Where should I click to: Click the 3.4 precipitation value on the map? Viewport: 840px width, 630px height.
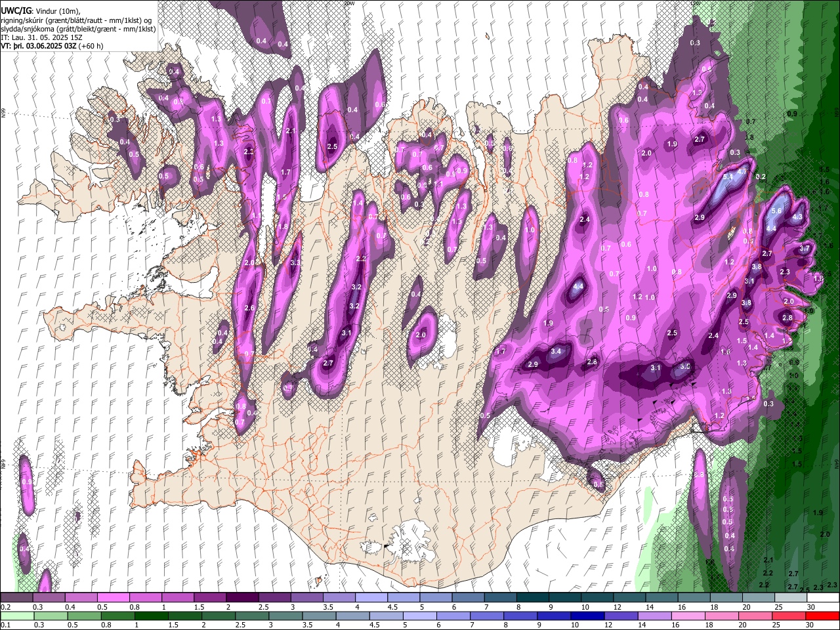(556, 351)
